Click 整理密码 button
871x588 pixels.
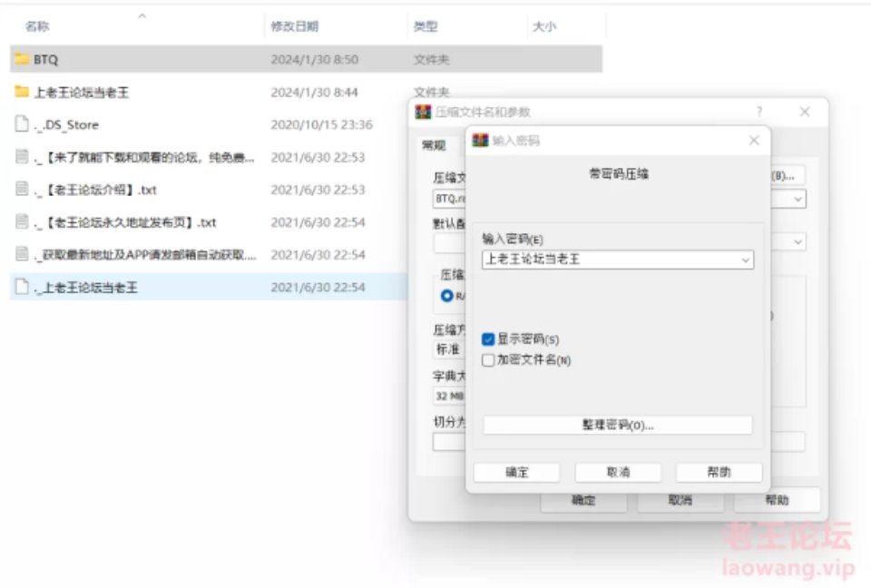[x=617, y=425]
